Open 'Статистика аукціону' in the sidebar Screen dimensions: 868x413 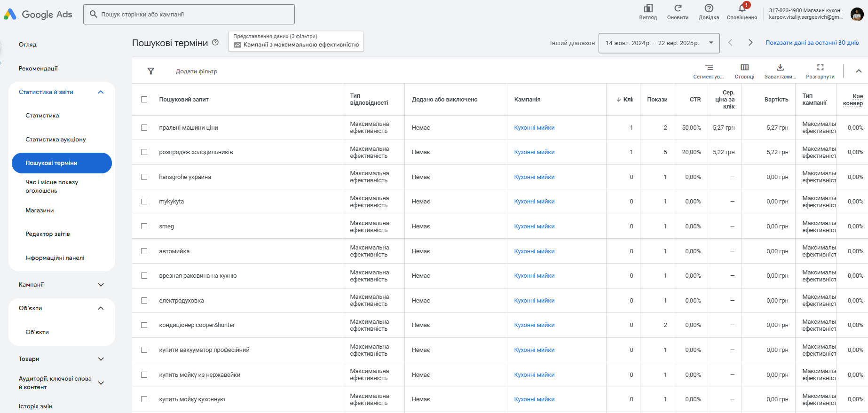55,140
